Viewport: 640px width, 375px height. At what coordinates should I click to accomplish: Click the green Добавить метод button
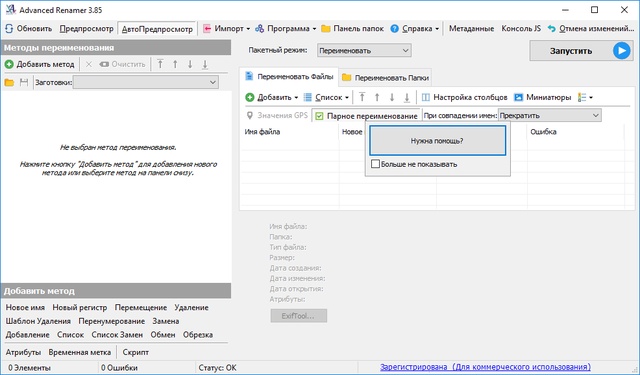point(40,64)
